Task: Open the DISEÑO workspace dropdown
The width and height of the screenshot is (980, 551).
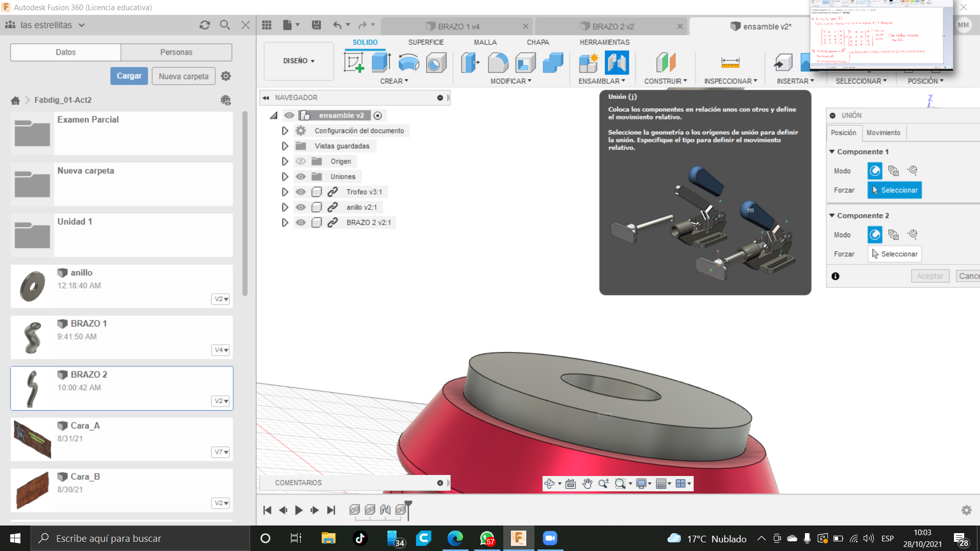Action: [x=299, y=61]
